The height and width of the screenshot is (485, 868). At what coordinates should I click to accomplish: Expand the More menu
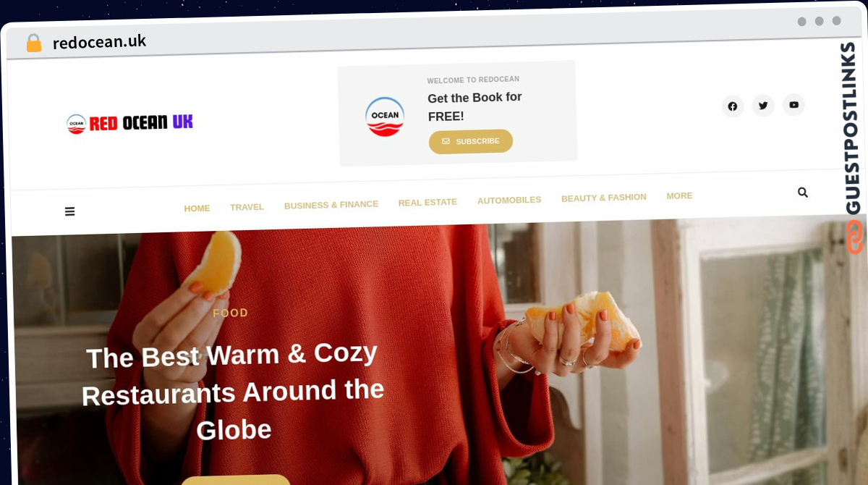[679, 196]
